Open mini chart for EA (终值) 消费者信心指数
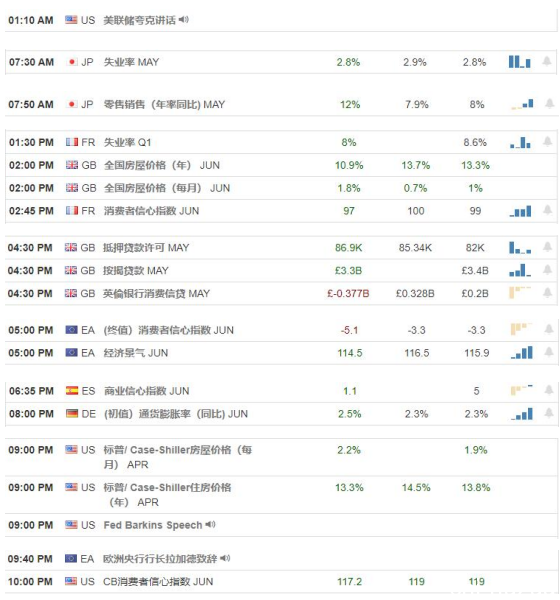Image resolution: width=560 pixels, height=600 pixels. point(521,329)
